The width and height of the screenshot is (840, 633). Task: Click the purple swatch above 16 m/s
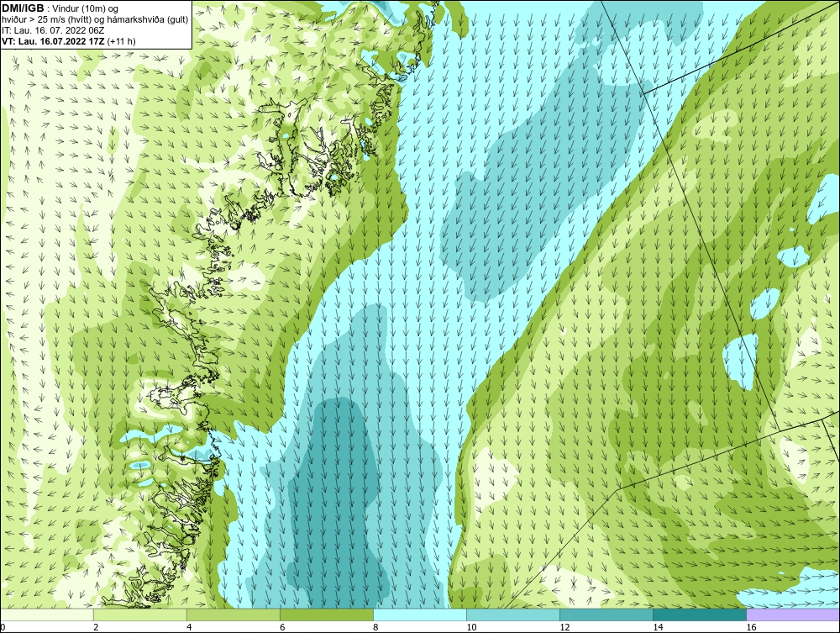point(793,615)
